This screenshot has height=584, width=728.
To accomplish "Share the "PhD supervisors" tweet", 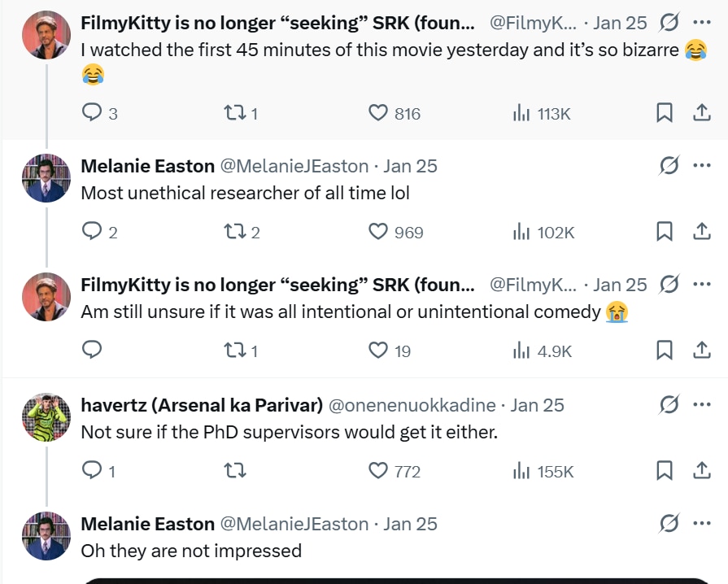I will (701, 471).
